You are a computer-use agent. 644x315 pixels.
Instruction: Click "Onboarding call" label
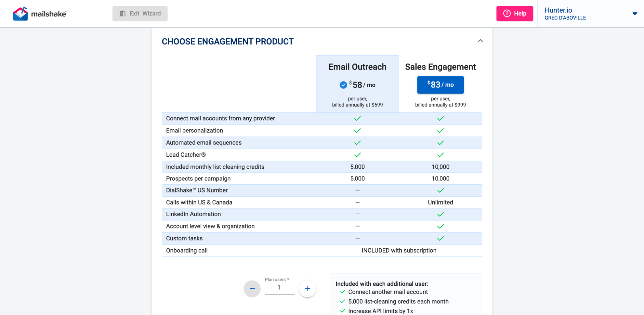click(187, 250)
